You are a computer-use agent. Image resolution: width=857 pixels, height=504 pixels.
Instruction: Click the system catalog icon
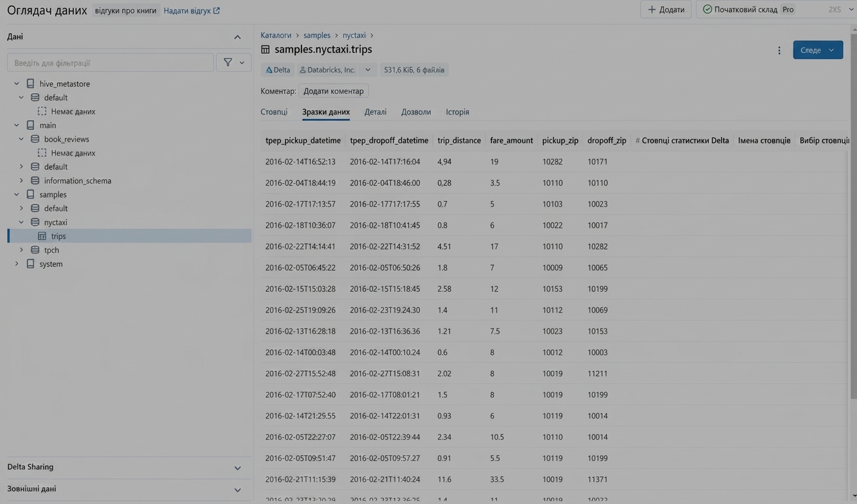click(30, 264)
